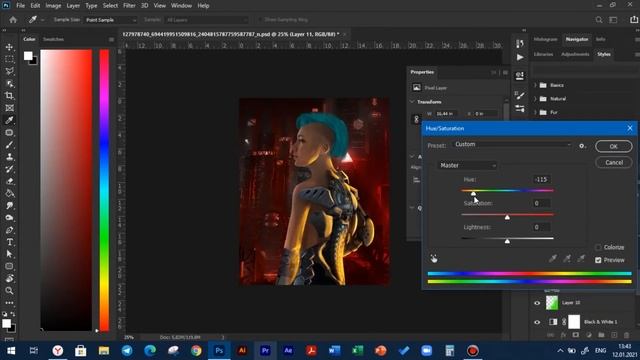Switch to the Swatches tab
Image resolution: width=640 pixels, height=360 pixels.
pyautogui.click(x=53, y=39)
